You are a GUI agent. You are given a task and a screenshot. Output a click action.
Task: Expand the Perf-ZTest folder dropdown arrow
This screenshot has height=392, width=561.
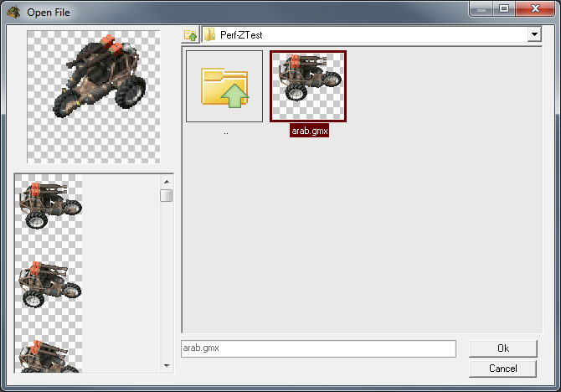(x=534, y=34)
